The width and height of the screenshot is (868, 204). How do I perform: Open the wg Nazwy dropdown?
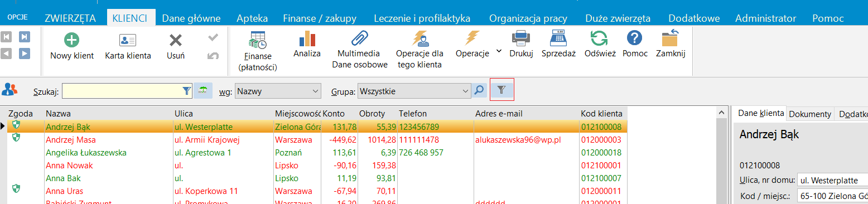point(278,90)
